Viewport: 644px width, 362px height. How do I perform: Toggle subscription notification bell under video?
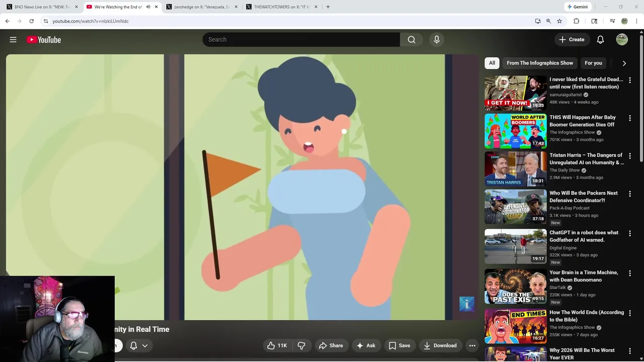[139, 345]
